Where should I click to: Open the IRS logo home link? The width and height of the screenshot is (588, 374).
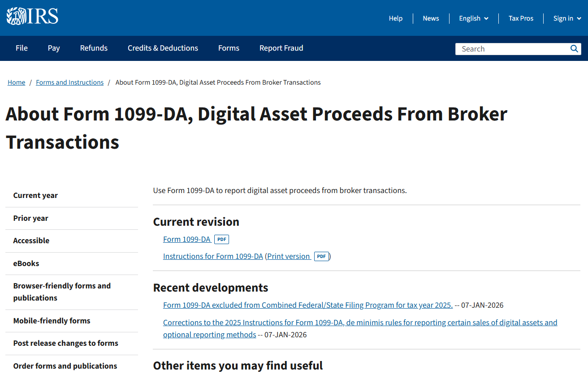click(x=32, y=16)
